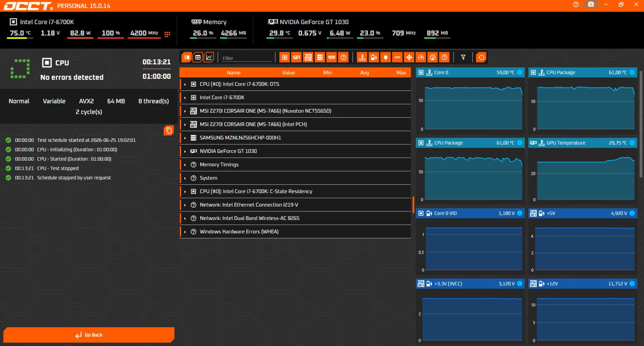Image resolution: width=644 pixels, height=346 pixels.
Task: Reset monitoring with the circular arrow icon
Action: coord(481,57)
